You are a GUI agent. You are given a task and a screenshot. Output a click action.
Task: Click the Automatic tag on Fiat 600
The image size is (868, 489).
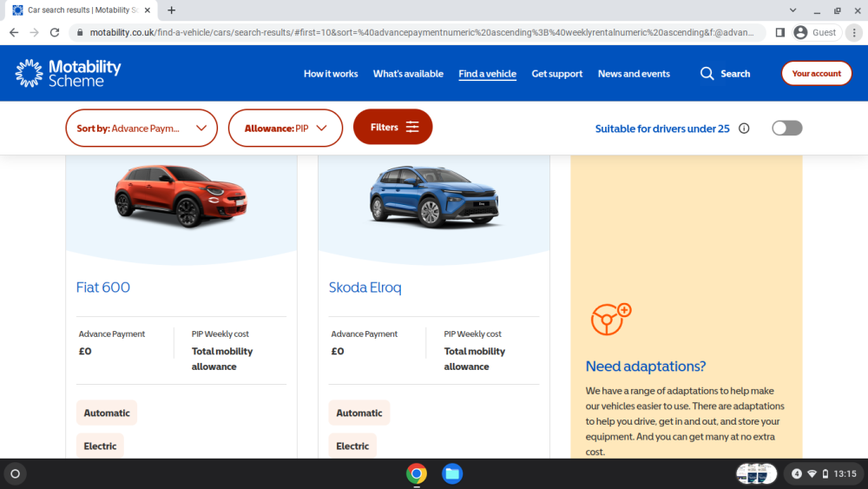(107, 413)
